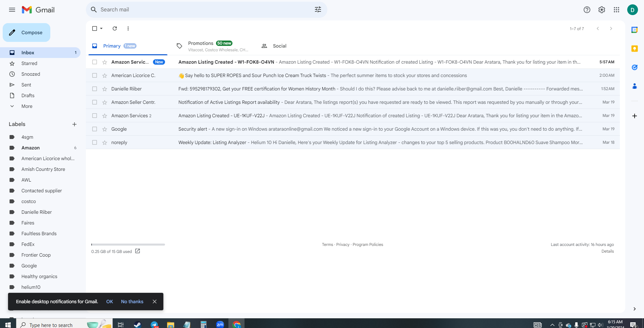Open the main menu hamburger icon
The height and width of the screenshot is (328, 644).
[12, 10]
